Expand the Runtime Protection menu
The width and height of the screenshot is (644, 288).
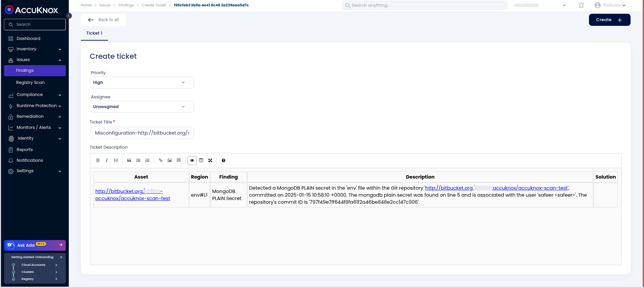coord(60,106)
